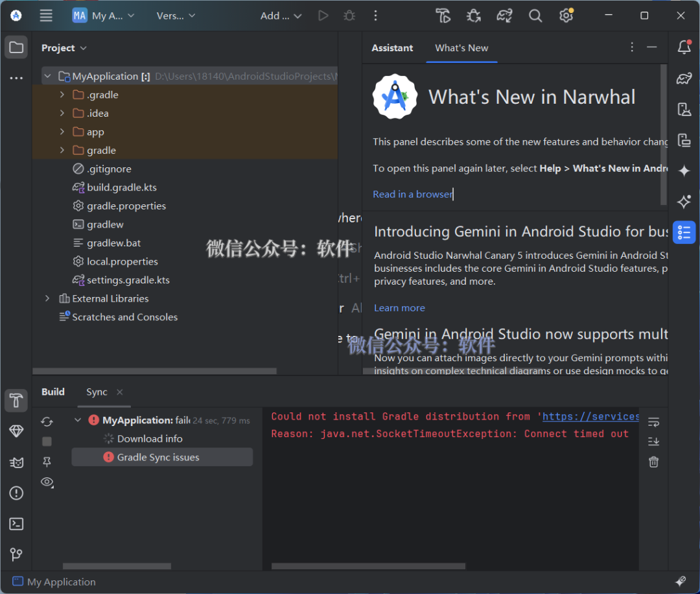Select the Sync tab
The height and width of the screenshot is (594, 700).
pos(97,392)
